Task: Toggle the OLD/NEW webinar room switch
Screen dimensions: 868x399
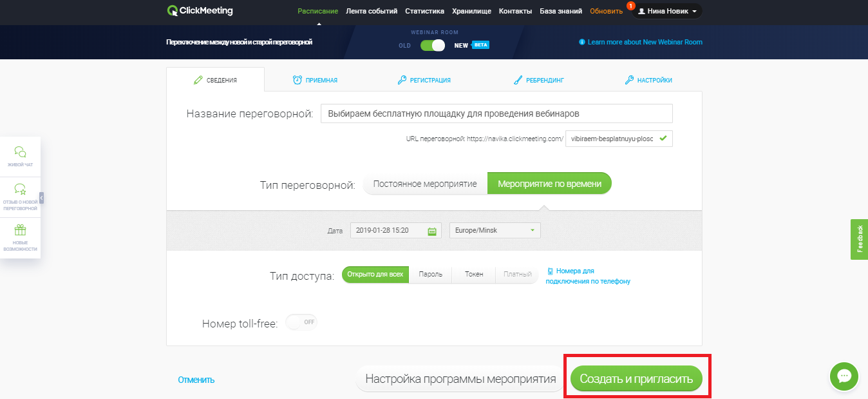Action: 432,45
